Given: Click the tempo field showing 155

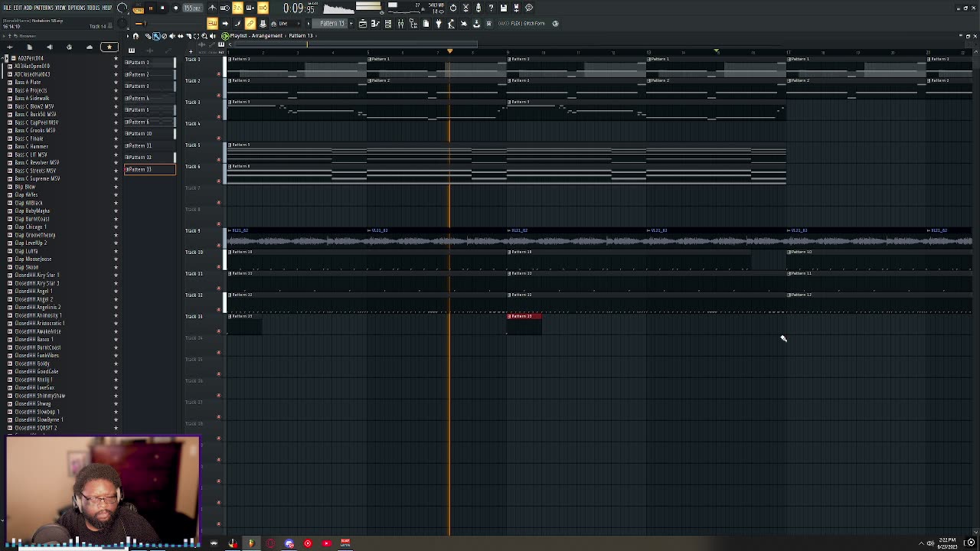Looking at the screenshot, I should tap(192, 8).
